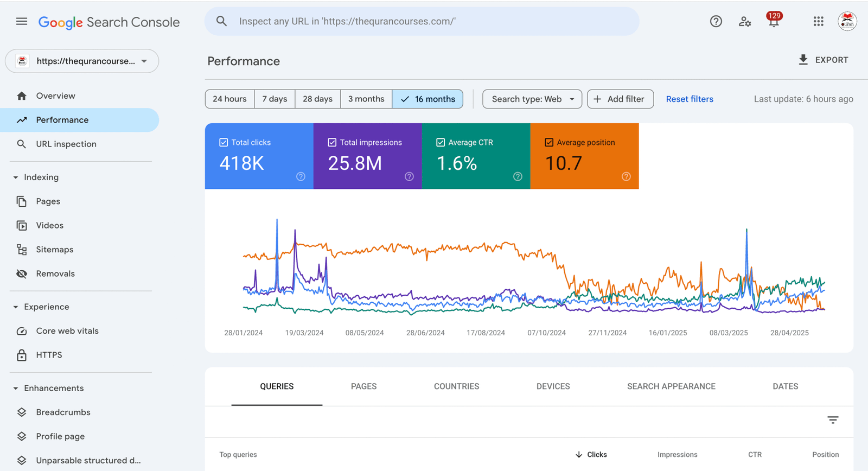
Task: Click Total clicks help icon
Action: (301, 176)
